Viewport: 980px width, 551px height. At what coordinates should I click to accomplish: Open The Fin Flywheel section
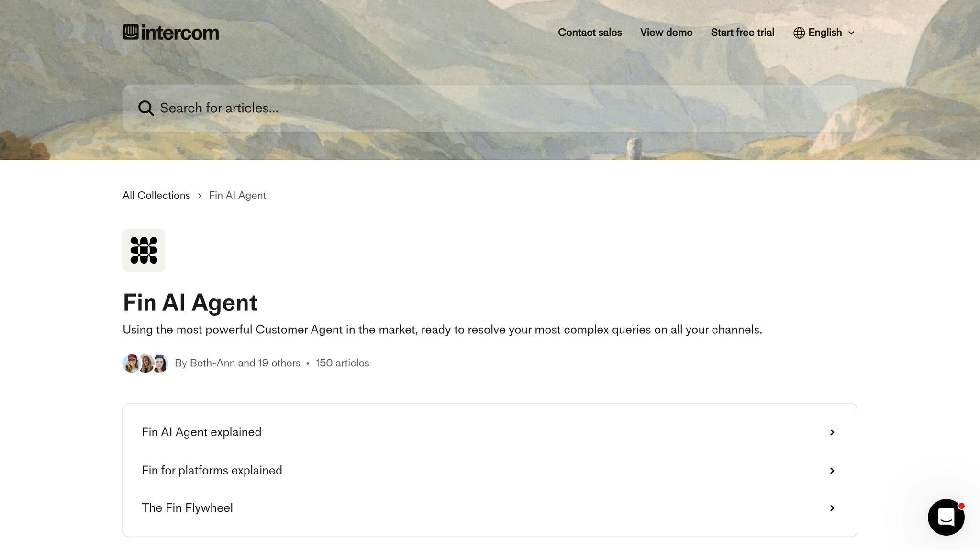click(490, 508)
